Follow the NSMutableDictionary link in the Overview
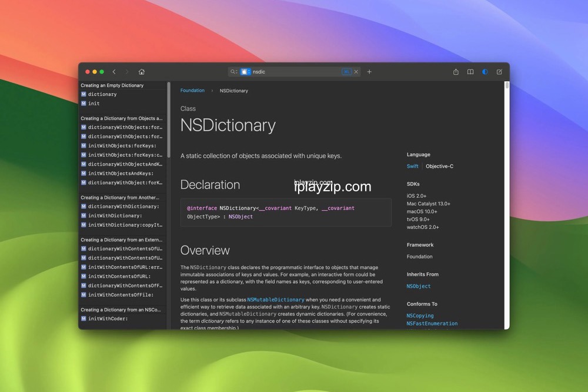The height and width of the screenshot is (392, 588). (276, 300)
